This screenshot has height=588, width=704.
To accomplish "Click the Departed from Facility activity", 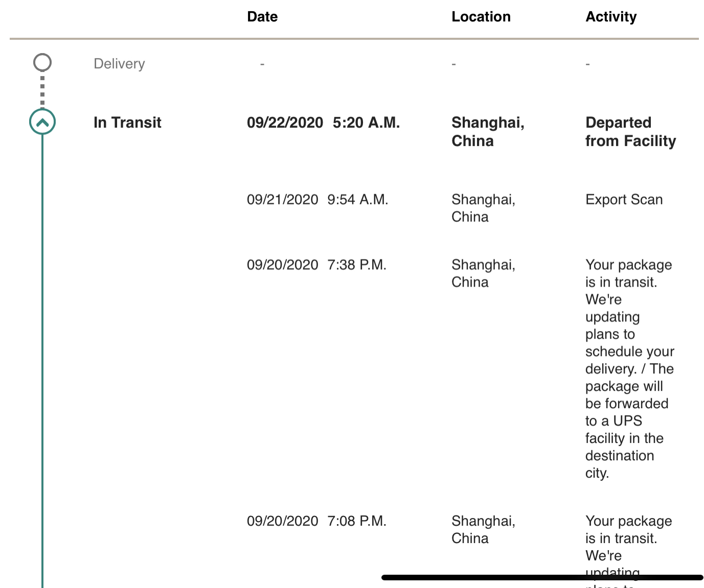I will 631,132.
